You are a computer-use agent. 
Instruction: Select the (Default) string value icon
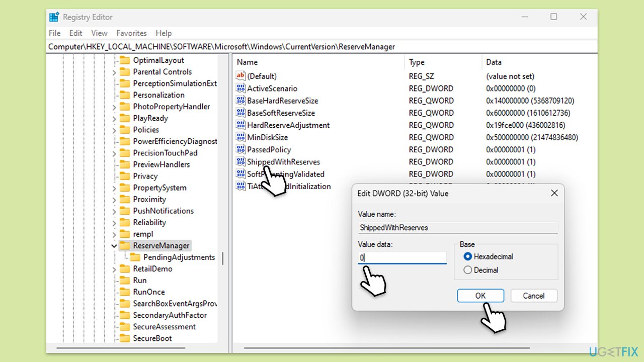241,76
